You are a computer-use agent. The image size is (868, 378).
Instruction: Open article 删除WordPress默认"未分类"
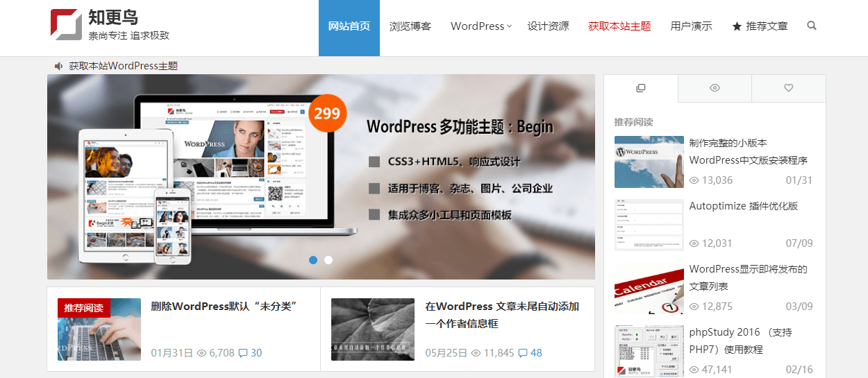[224, 307]
